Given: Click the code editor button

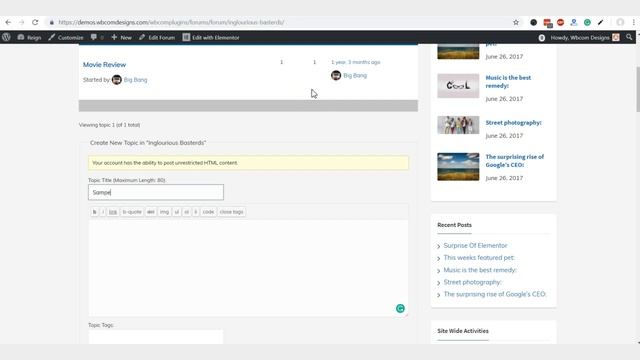Looking at the screenshot, I should coord(208,212).
